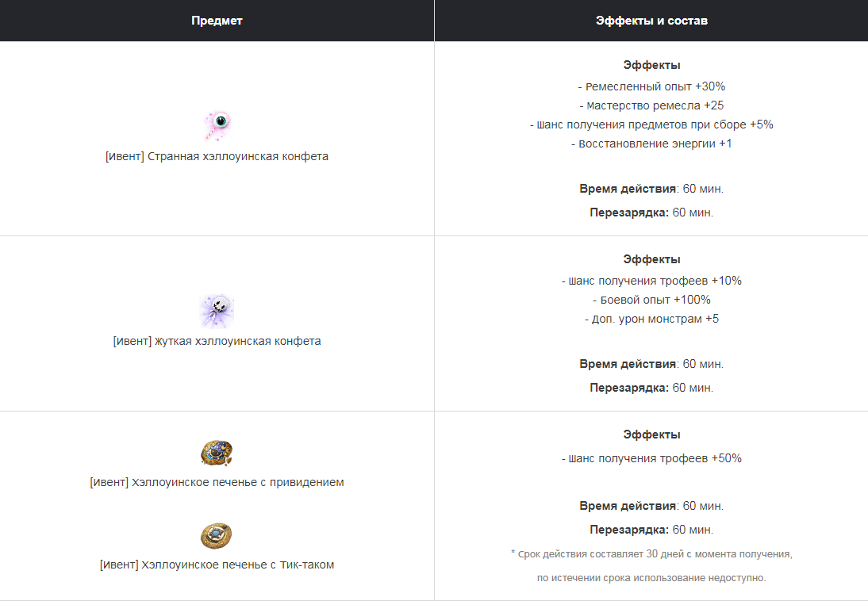
Task: Click the 'Мастерство ремесла +25' effect line
Action: point(651,105)
